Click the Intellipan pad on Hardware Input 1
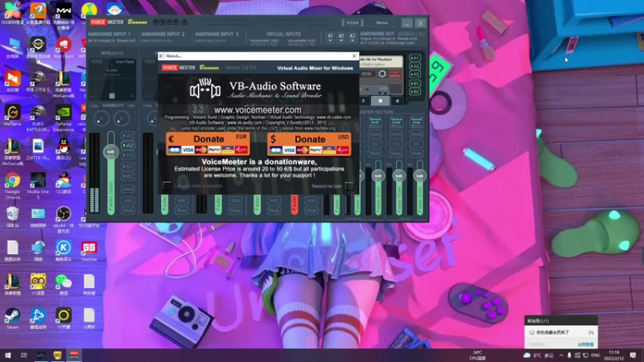The height and width of the screenshot is (362, 644). click(112, 79)
